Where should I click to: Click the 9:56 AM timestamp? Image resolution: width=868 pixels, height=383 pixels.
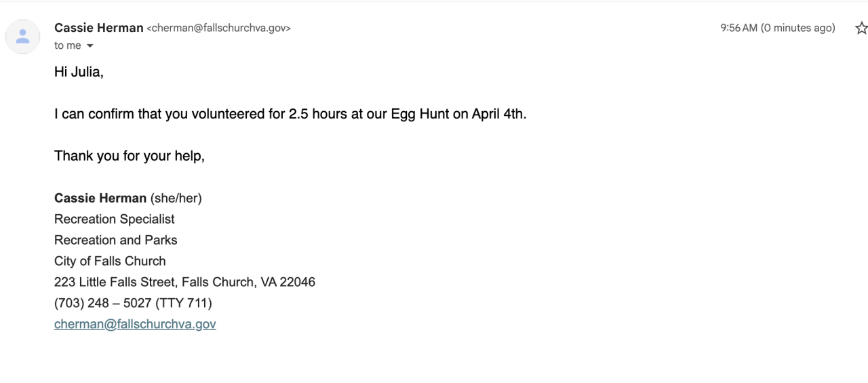(x=739, y=28)
